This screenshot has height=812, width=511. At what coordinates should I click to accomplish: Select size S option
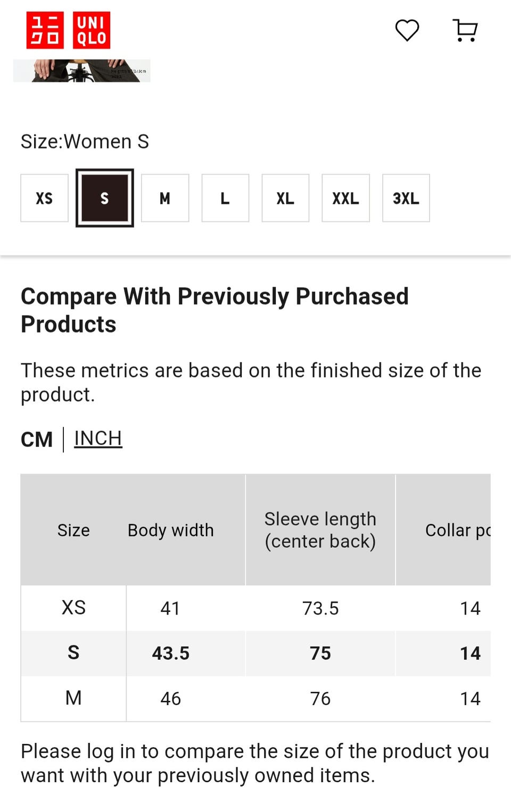104,198
